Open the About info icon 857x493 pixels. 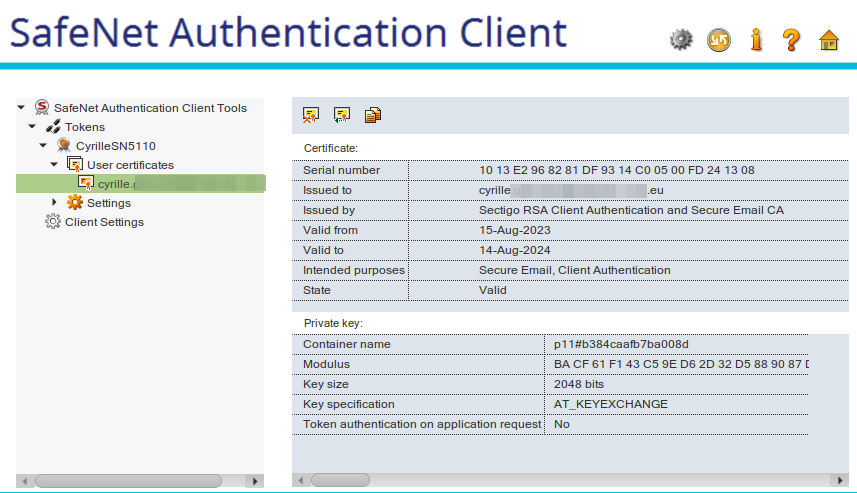coord(755,40)
